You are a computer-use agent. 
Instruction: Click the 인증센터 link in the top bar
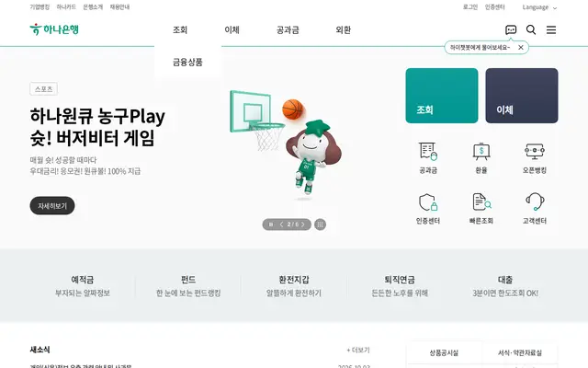coord(494,7)
